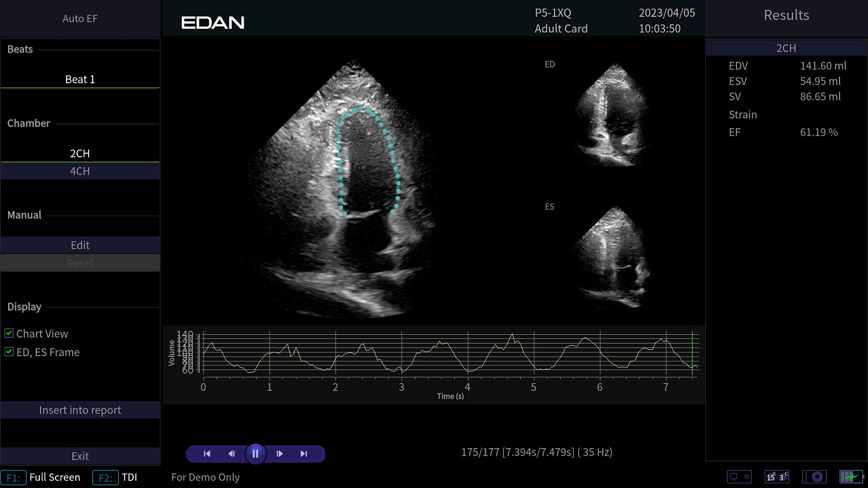Click the image/clip counter icon showing 15/3
The width and height of the screenshot is (868, 488).
coord(775,476)
